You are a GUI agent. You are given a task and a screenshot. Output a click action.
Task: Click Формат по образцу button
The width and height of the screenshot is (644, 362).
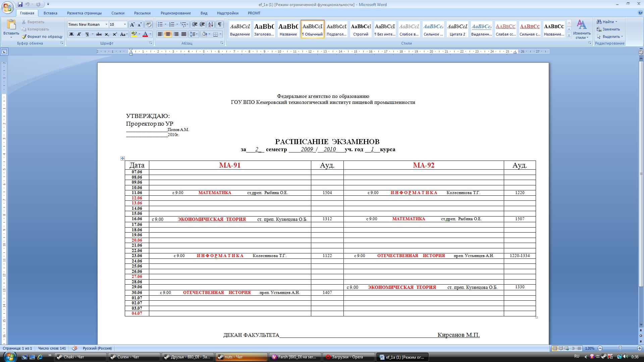pos(42,37)
